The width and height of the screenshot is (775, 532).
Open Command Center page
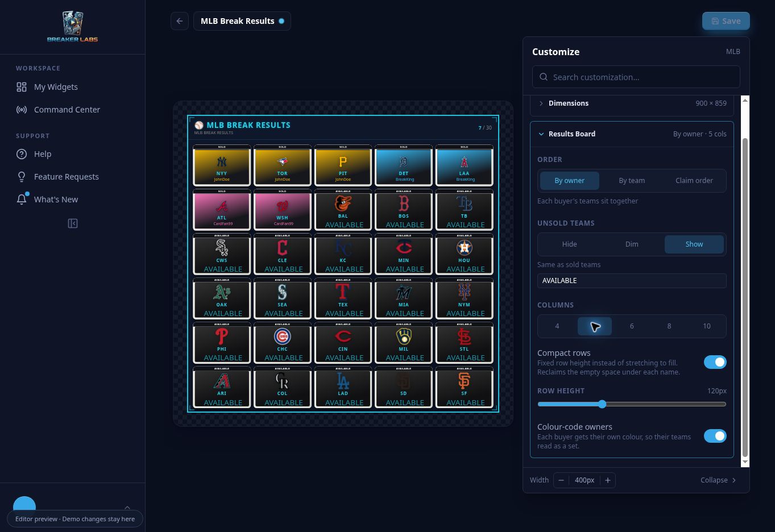click(67, 110)
